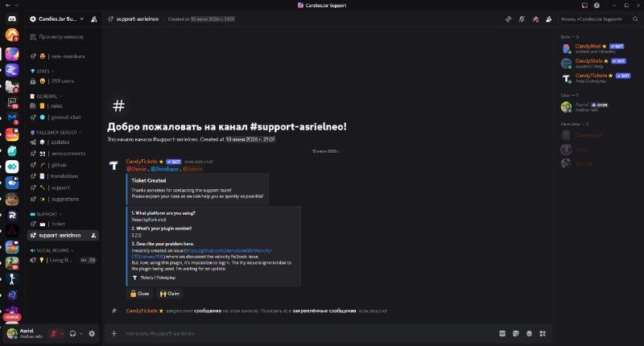Open the rules channel
The width and height of the screenshot is (644, 346).
pos(63,106)
